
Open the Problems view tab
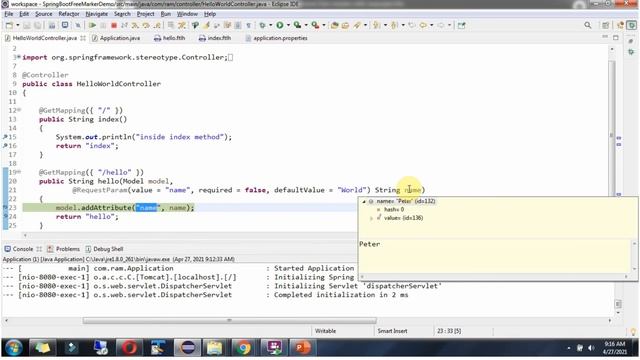click(64, 249)
